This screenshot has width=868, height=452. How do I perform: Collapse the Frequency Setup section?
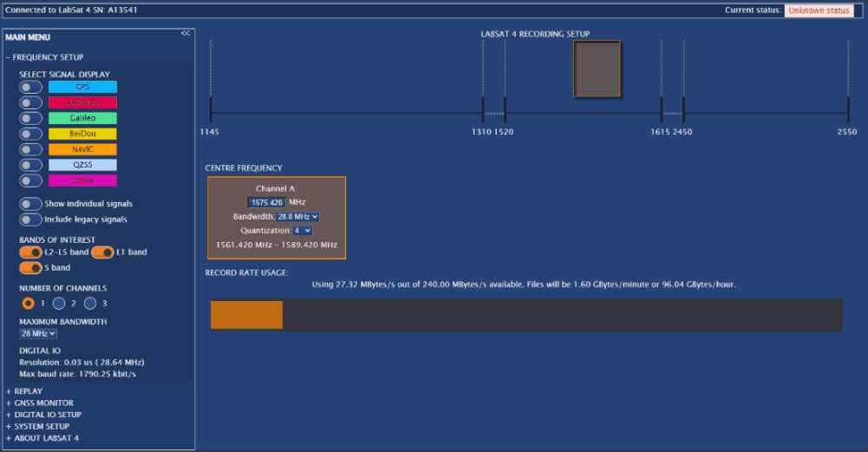tap(44, 57)
